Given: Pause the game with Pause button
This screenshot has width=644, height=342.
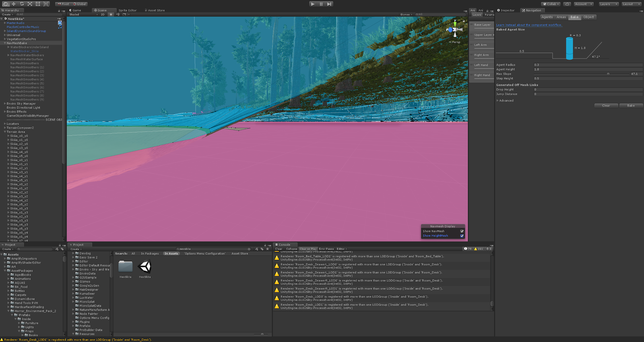Looking at the screenshot, I should pyautogui.click(x=321, y=4).
